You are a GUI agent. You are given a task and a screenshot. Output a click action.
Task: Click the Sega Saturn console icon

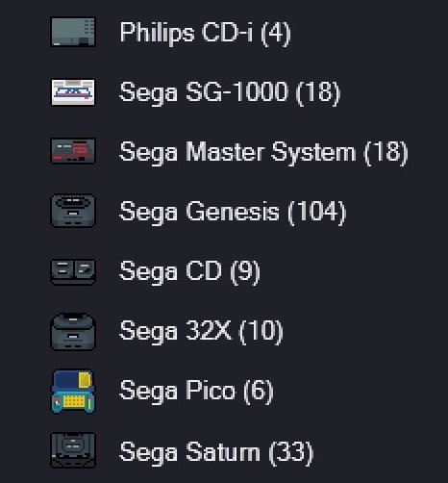pos(73,450)
